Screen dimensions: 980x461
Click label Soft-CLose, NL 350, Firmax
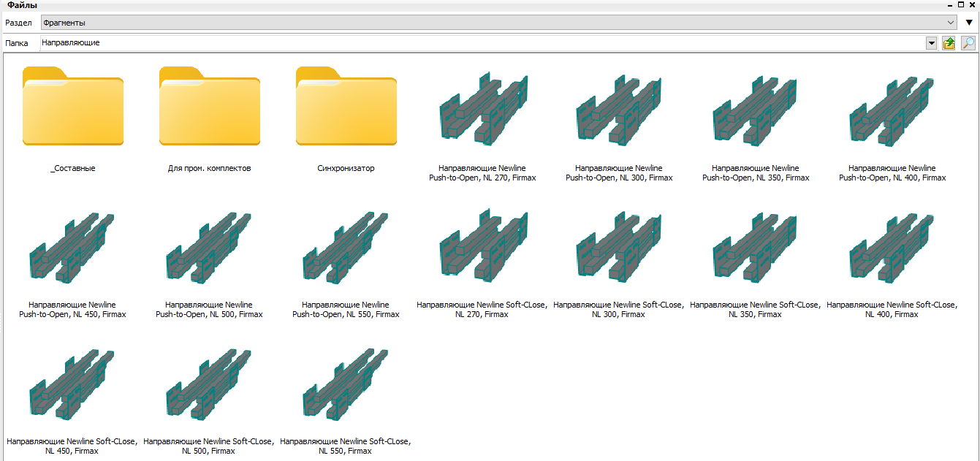point(756,310)
